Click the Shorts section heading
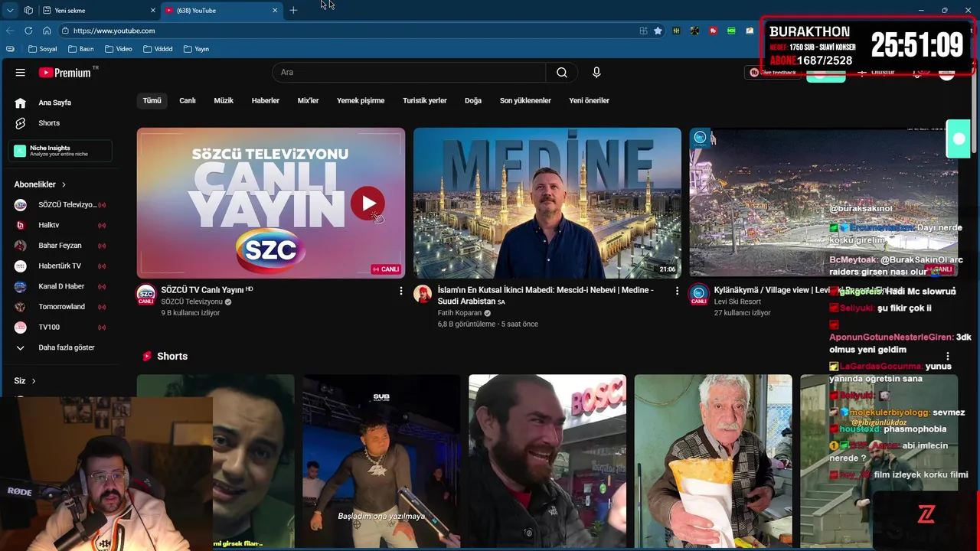 click(x=172, y=357)
